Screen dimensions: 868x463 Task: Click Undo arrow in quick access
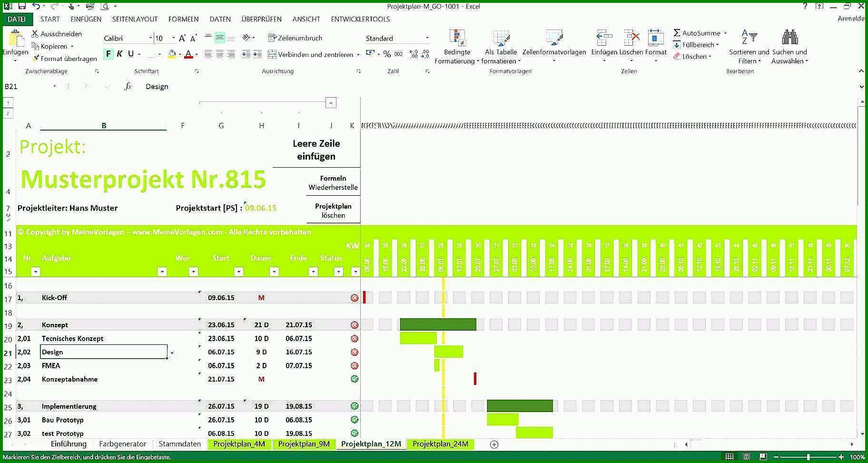[x=36, y=6]
